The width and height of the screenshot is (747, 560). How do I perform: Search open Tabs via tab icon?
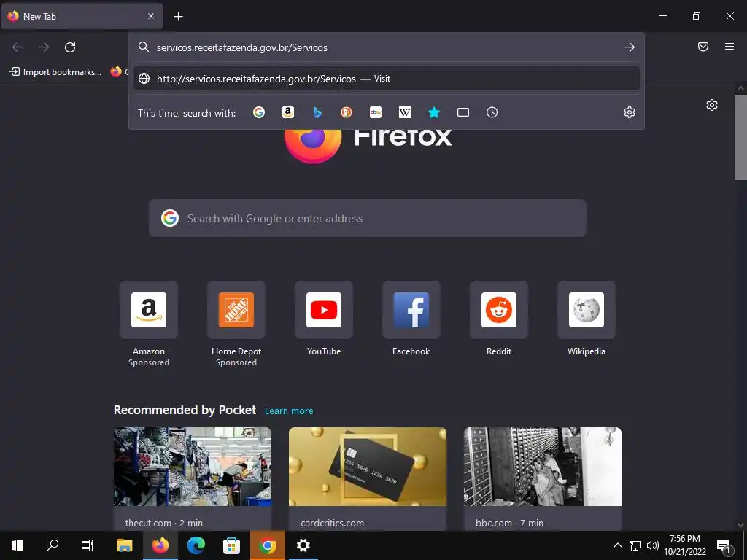point(463,112)
